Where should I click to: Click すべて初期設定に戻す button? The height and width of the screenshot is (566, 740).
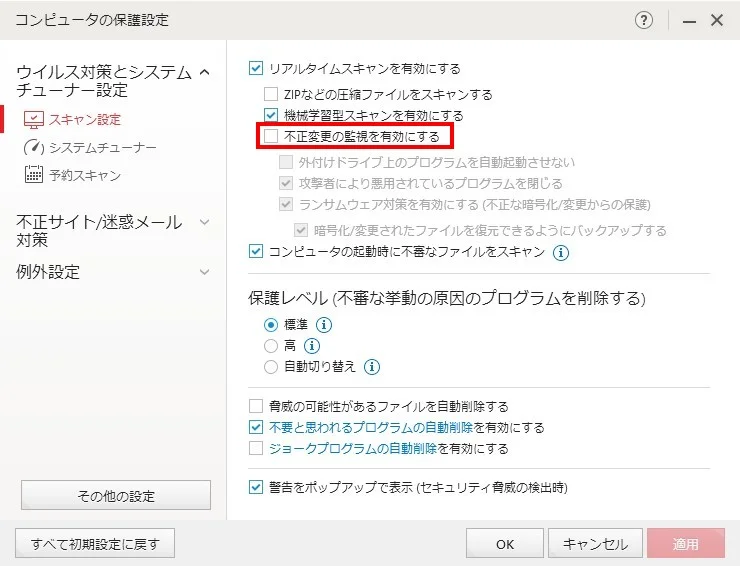[95, 543]
